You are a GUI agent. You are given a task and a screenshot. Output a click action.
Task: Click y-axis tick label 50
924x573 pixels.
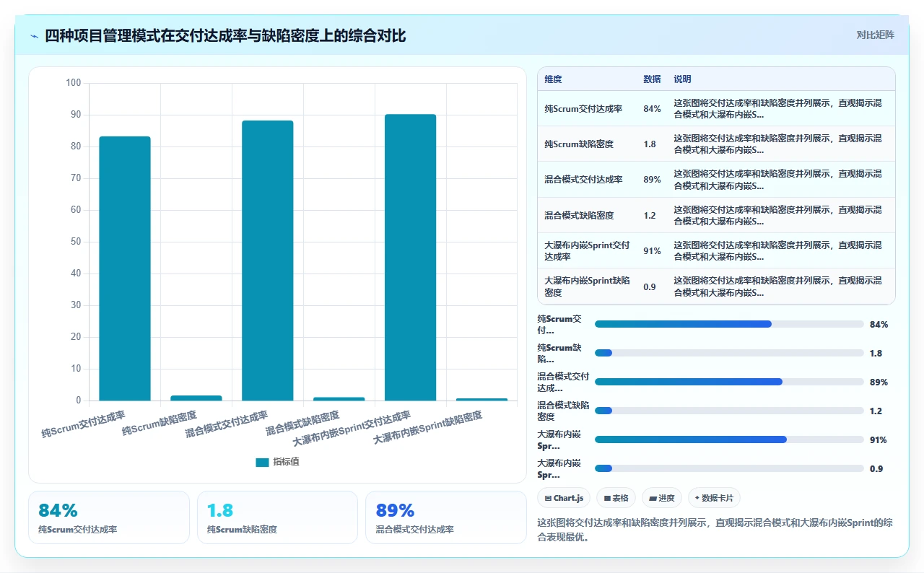76,242
